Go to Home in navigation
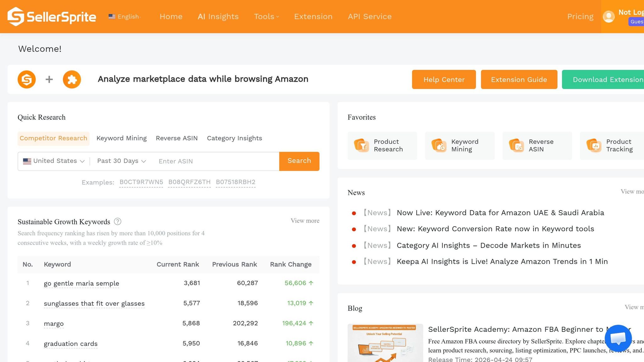The height and width of the screenshot is (362, 644). (x=171, y=16)
